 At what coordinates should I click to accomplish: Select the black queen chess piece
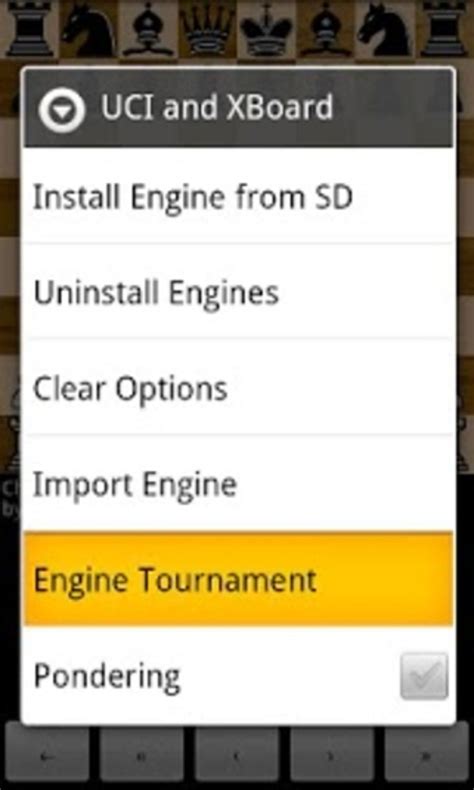click(207, 29)
